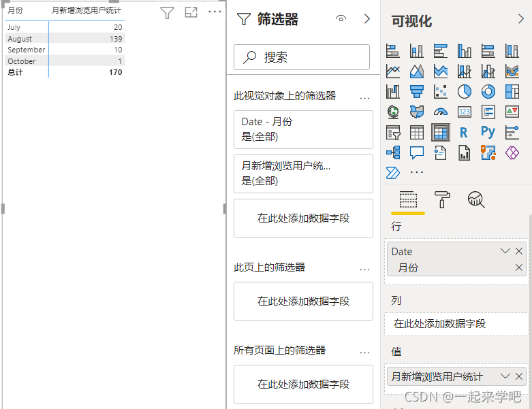The width and height of the screenshot is (532, 409).
Task: Open the Fields well tab
Action: 408,200
